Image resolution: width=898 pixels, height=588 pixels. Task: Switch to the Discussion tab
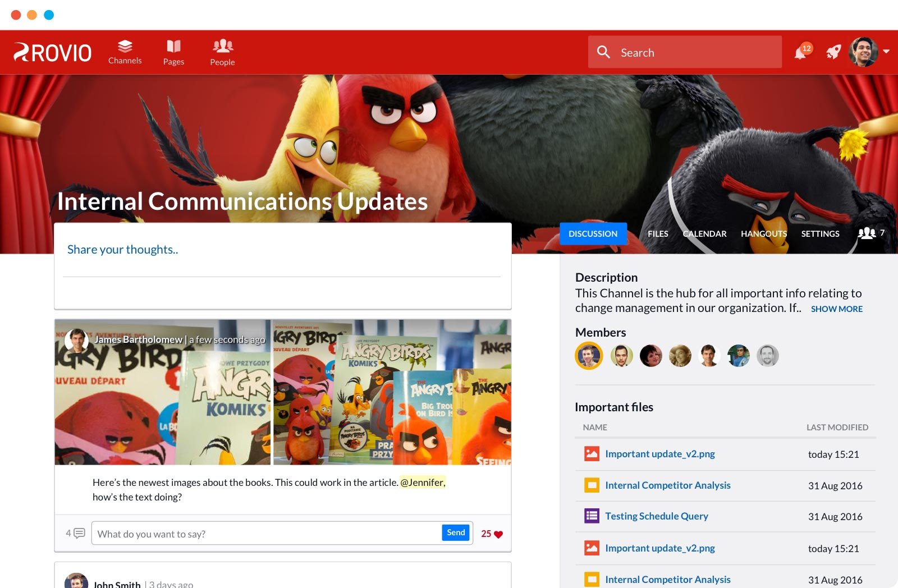click(x=593, y=233)
